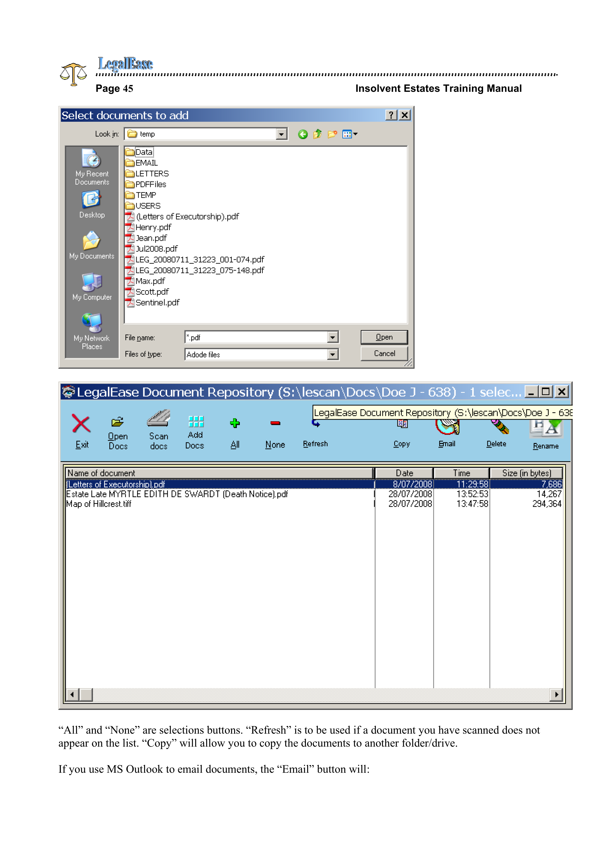Deselect documents with red minus None icon
Image resolution: width=614 pixels, height=868 pixels.
point(275,423)
